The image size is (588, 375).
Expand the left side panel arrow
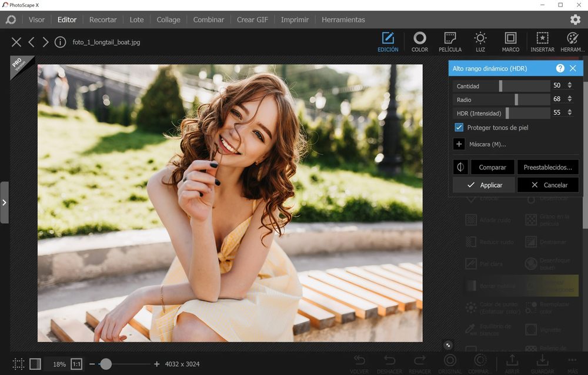pos(4,203)
